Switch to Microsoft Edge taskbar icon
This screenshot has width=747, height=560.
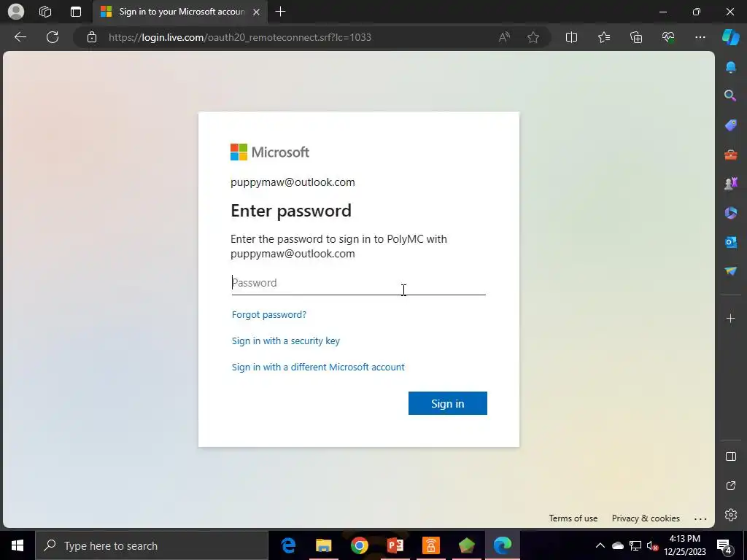[502, 545]
